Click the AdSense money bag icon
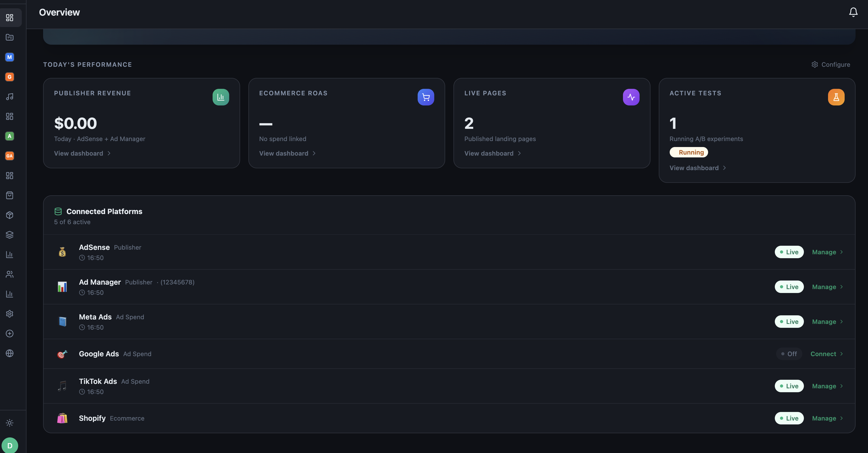This screenshot has width=868, height=453. (62, 252)
